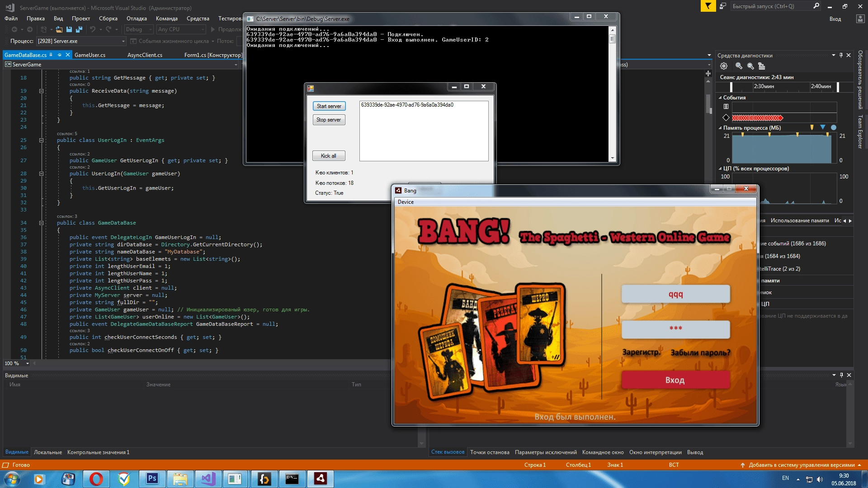Toggle the blue circle private bytes legend
This screenshot has height=488, width=868.
tap(834, 127)
